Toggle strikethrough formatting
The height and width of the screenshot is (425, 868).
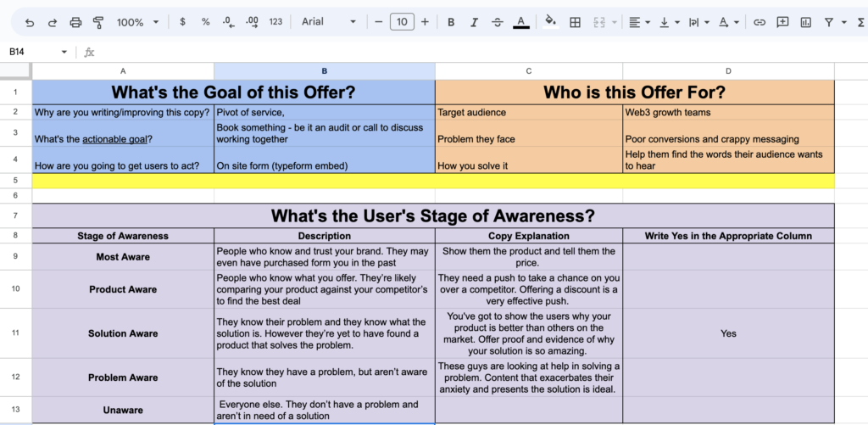point(497,22)
